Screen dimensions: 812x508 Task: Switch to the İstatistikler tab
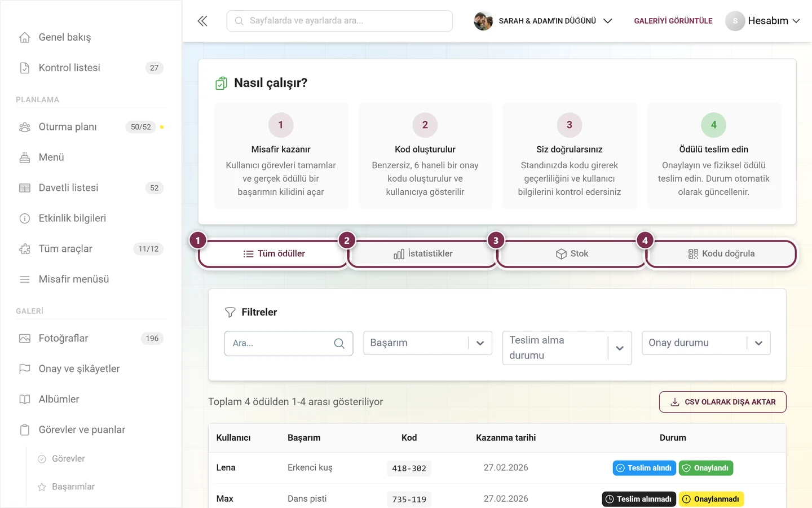click(423, 254)
